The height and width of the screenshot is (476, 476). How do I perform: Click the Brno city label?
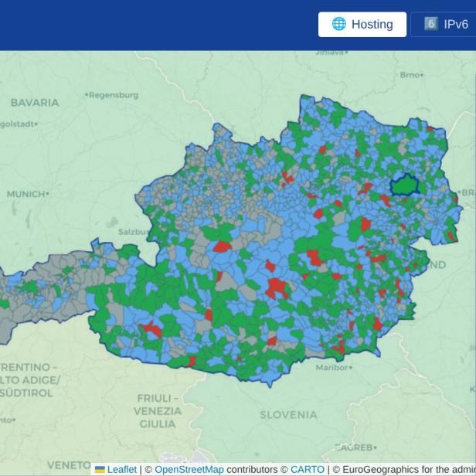pyautogui.click(x=411, y=75)
